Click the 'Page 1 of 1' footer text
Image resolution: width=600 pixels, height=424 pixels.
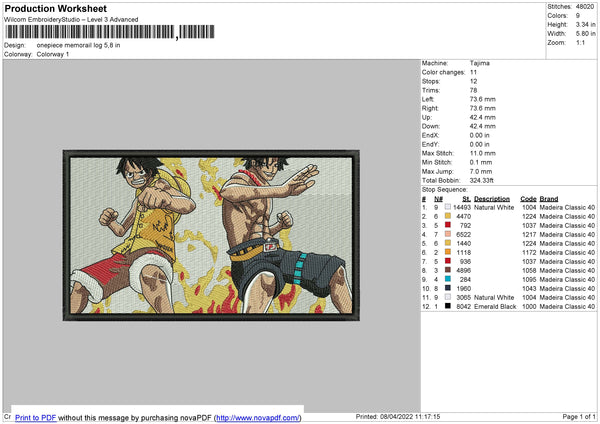[x=579, y=417]
